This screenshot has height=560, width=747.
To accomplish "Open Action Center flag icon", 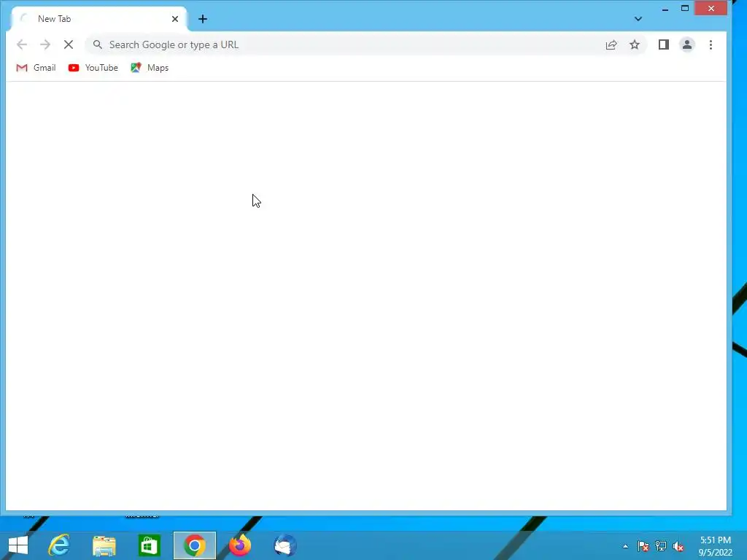I will point(643,546).
